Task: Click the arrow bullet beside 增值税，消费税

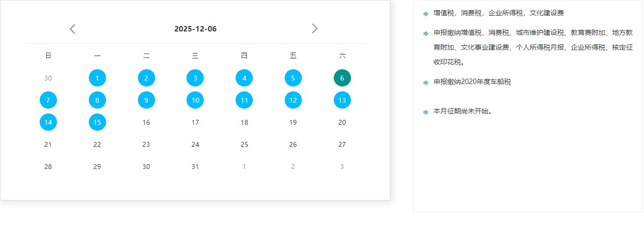Action: pyautogui.click(x=426, y=14)
